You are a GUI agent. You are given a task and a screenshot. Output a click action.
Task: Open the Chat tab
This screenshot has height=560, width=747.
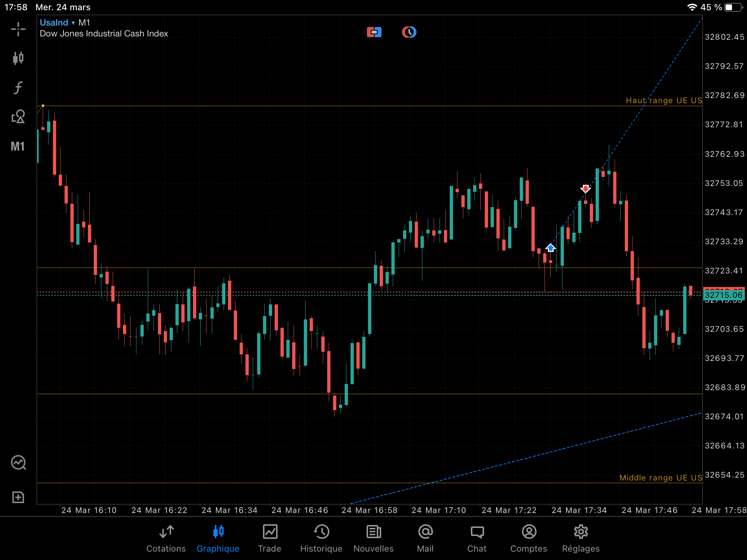477,538
